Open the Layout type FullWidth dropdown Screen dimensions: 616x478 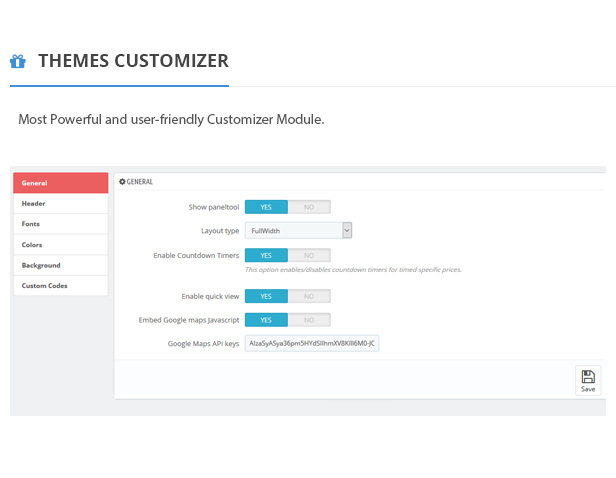pyautogui.click(x=299, y=231)
